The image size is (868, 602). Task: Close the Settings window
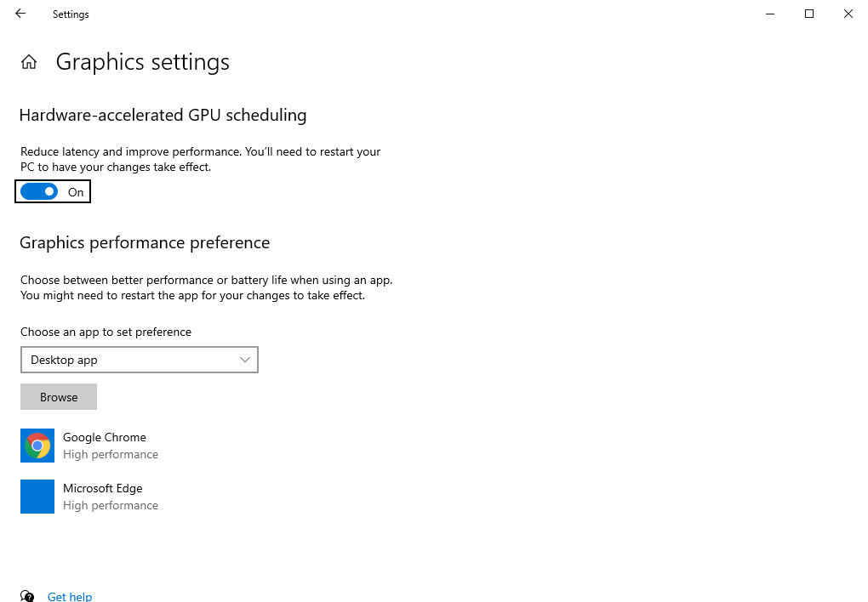848,14
